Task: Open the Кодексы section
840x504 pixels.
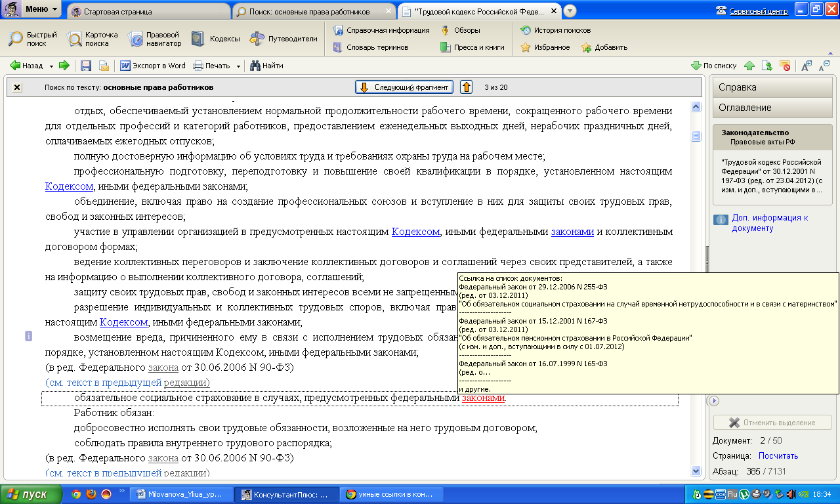Action: click(215, 39)
